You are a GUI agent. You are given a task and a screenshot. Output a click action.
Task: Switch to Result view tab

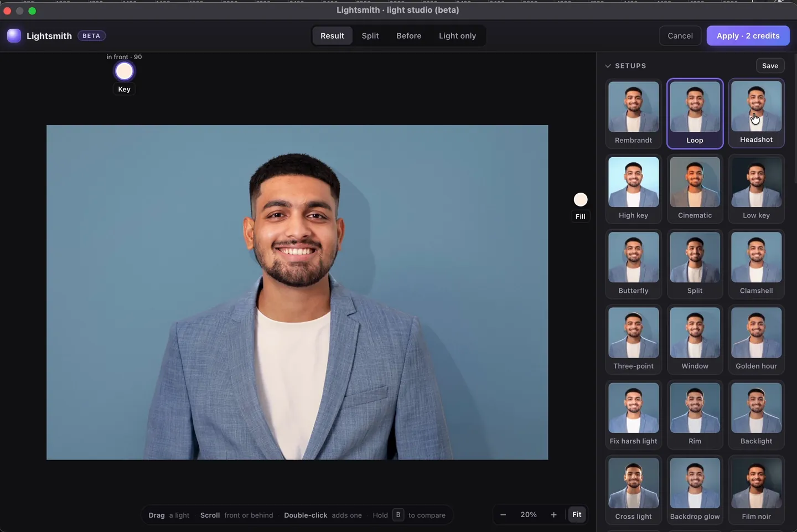click(x=332, y=35)
